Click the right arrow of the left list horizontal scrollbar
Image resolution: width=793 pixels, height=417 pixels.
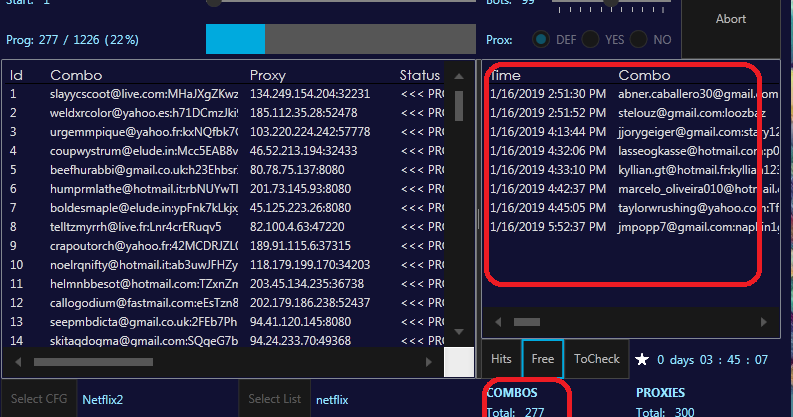(429, 362)
